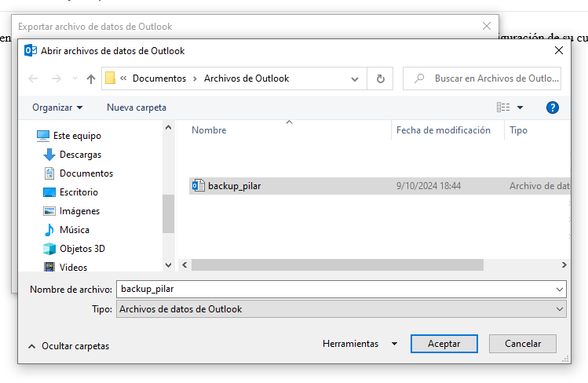Image resolution: width=588 pixels, height=383 pixels.
Task: Select Documentos in the address path
Action: click(159, 78)
